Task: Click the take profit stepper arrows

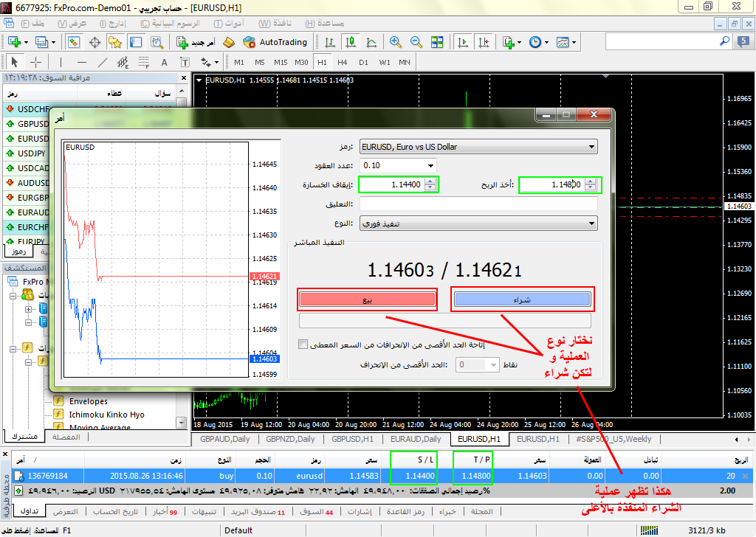Action: tap(591, 184)
